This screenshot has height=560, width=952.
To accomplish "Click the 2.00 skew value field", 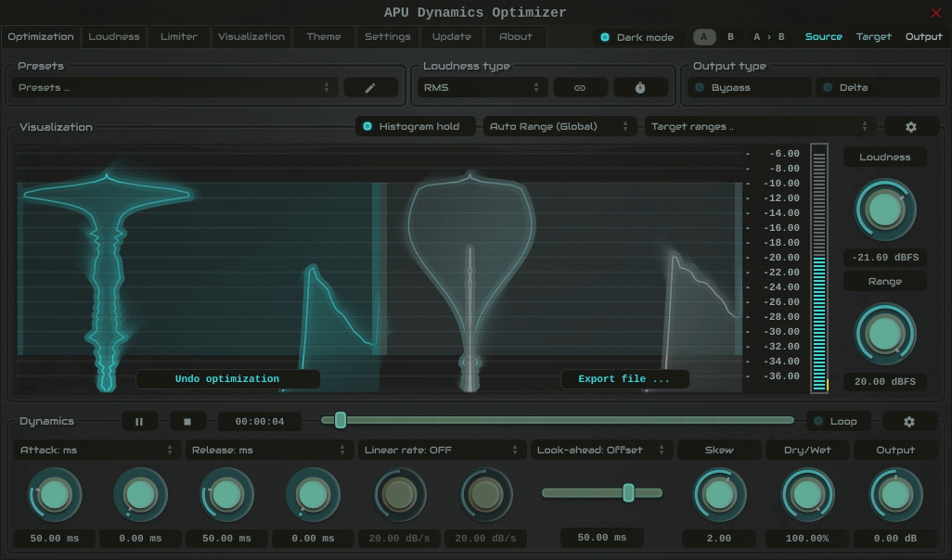I will pos(719,539).
